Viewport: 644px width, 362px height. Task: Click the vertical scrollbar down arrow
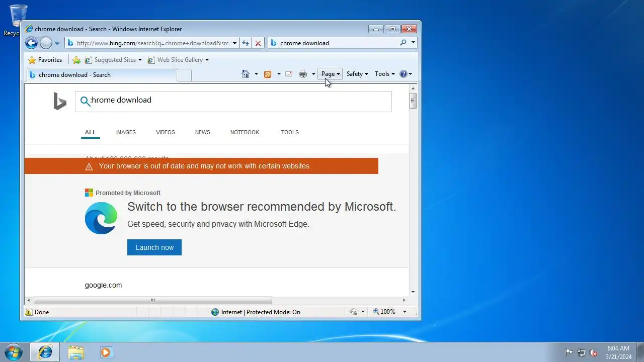tap(413, 292)
